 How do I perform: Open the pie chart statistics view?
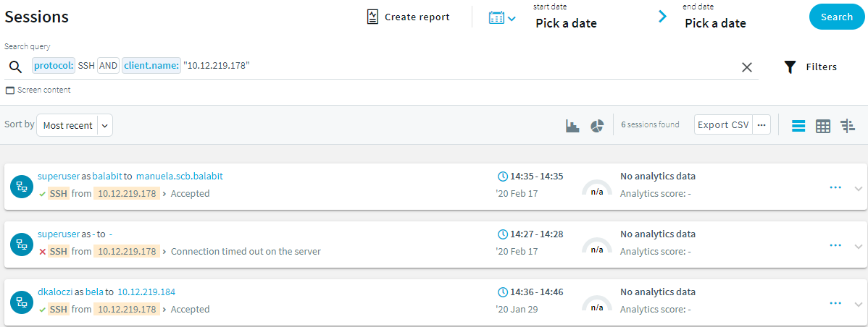597,126
